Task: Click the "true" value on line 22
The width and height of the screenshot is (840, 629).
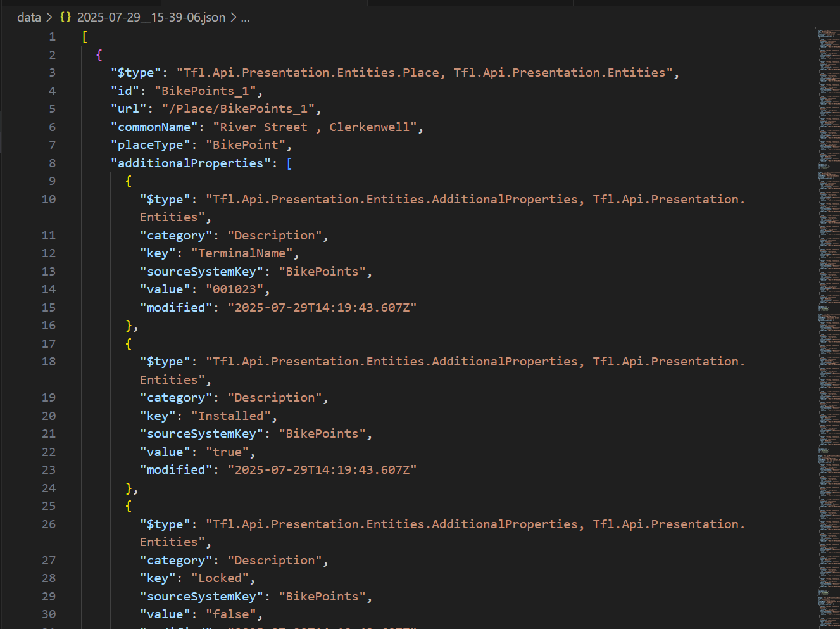Action: click(x=227, y=452)
